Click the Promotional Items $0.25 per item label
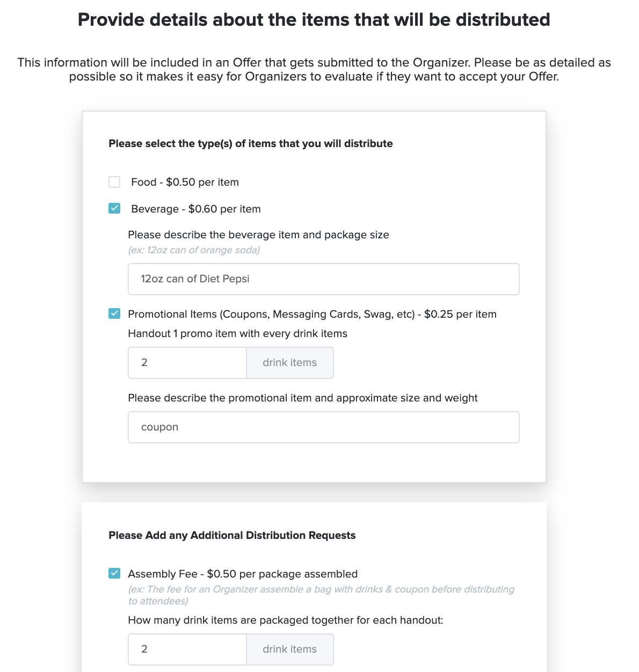Screen dimensions: 639x672 pyautogui.click(x=312, y=314)
